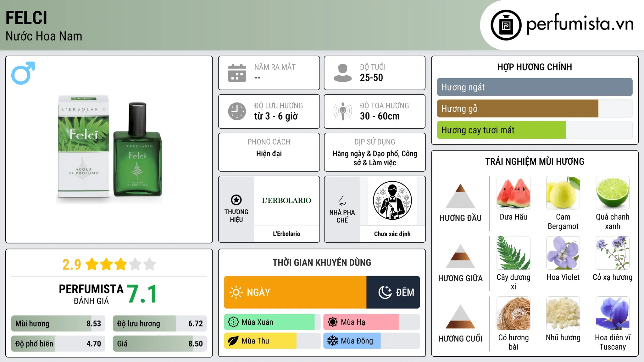Click the star badge icon above Thương hiệu
Viewport: 644px width, 362px height.
pos(236,200)
